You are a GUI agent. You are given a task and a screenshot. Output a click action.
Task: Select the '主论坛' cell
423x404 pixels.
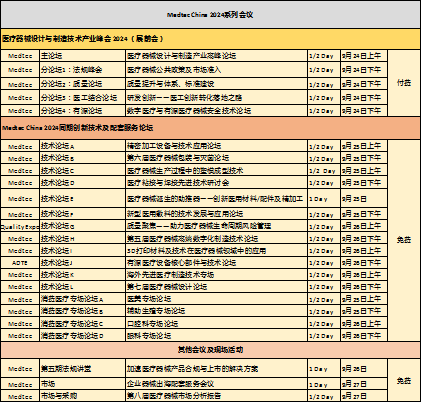[x=82, y=56]
